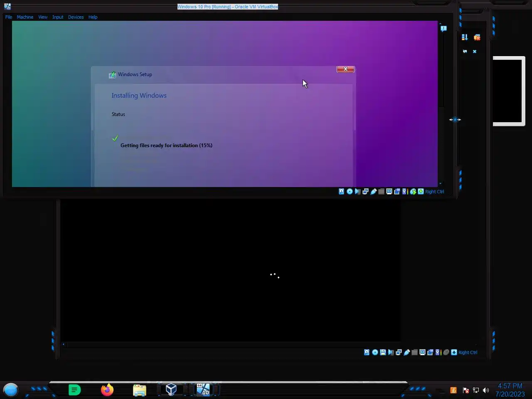Click the sort notifications icon with down arrow

(x=465, y=37)
